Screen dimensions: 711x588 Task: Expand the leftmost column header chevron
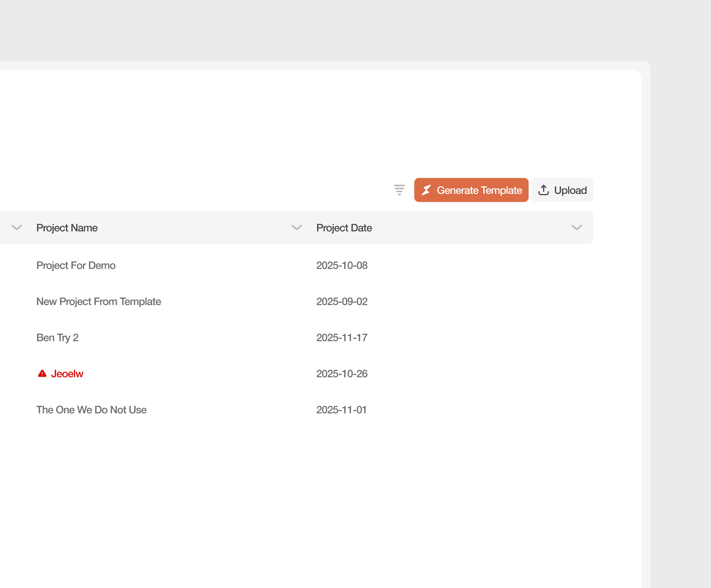(17, 228)
